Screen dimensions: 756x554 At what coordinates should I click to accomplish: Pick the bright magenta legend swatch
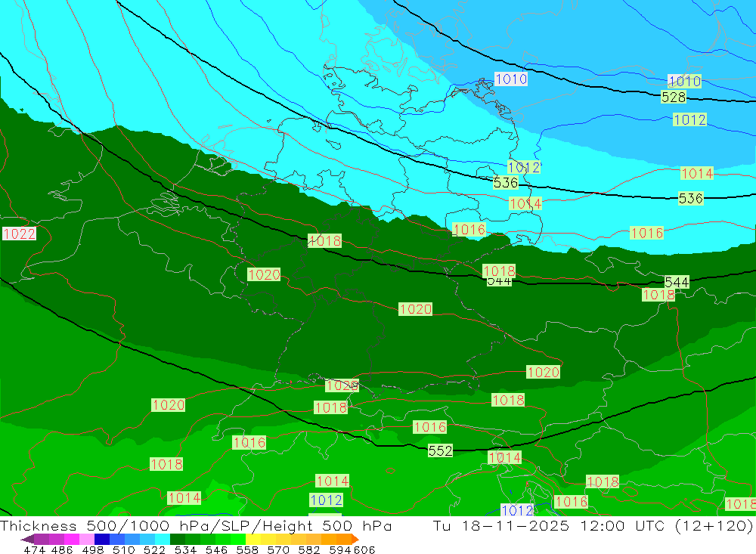[72, 539]
